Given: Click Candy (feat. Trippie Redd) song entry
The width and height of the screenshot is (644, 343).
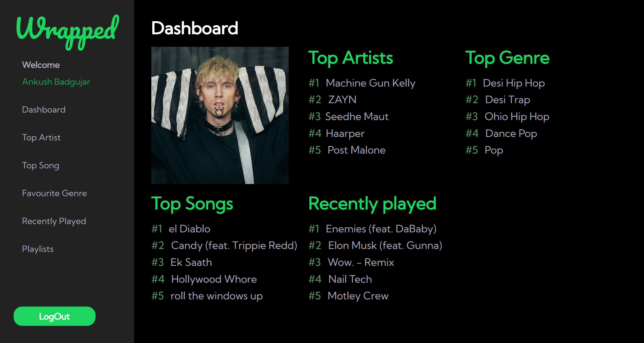Looking at the screenshot, I should [x=234, y=245].
